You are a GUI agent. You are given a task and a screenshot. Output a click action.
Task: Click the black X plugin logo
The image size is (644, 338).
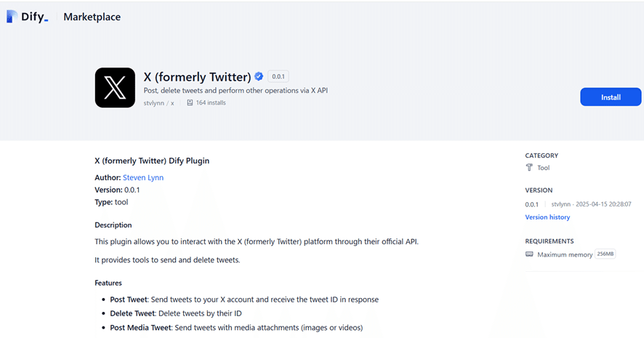point(115,88)
